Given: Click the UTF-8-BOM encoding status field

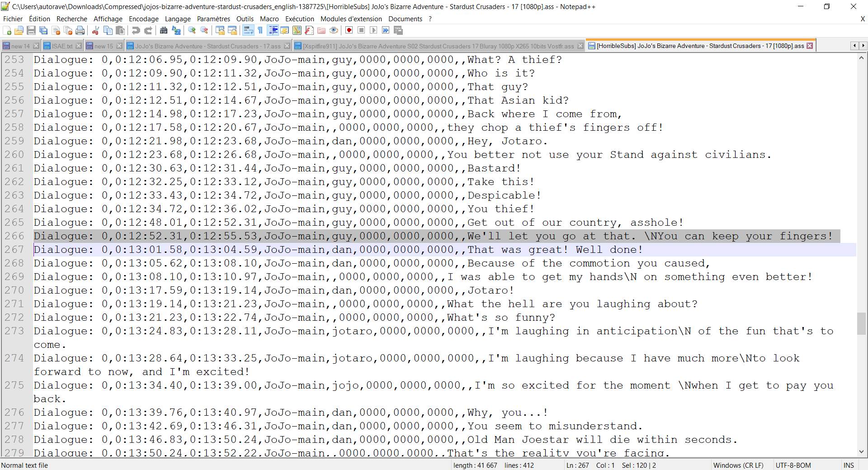Looking at the screenshot, I should [x=793, y=465].
